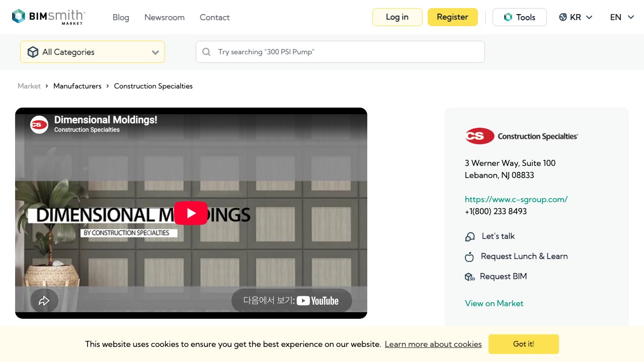Screen dimensions: 644x362
Task: Expand the KR region selector
Action: 576,17
